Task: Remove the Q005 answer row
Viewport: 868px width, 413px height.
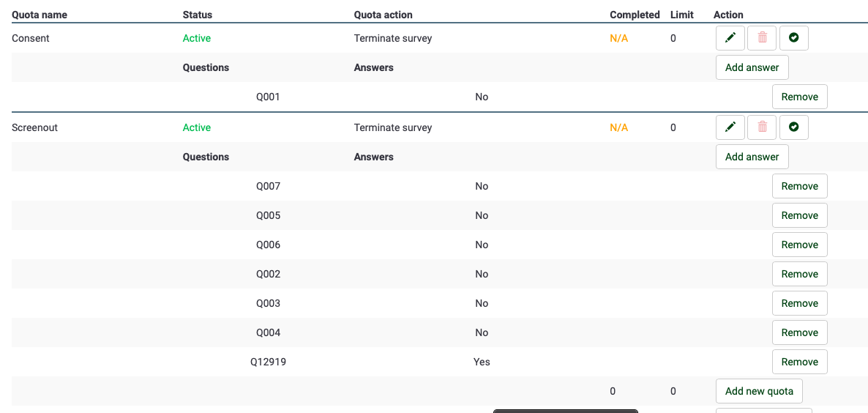Action: pyautogui.click(x=799, y=215)
